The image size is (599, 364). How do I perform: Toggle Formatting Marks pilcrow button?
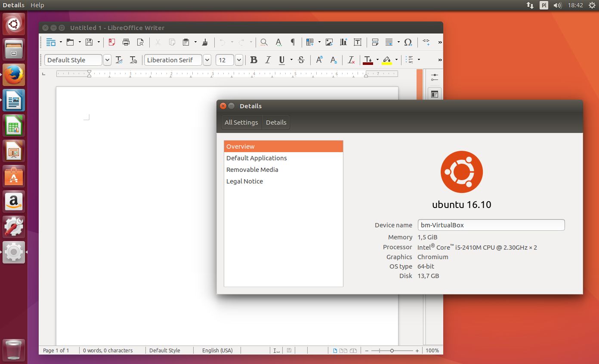point(293,42)
